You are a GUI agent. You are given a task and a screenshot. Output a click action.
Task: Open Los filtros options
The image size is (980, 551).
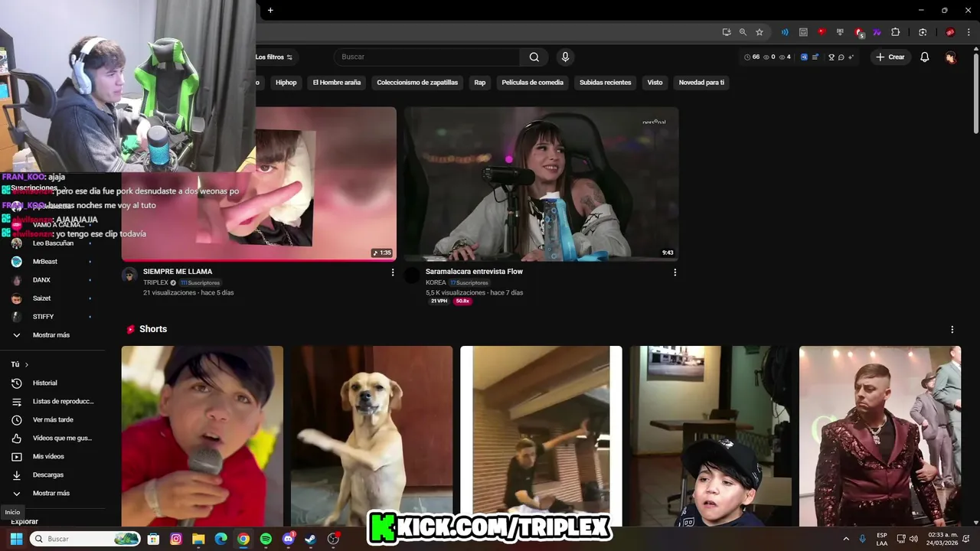274,57
